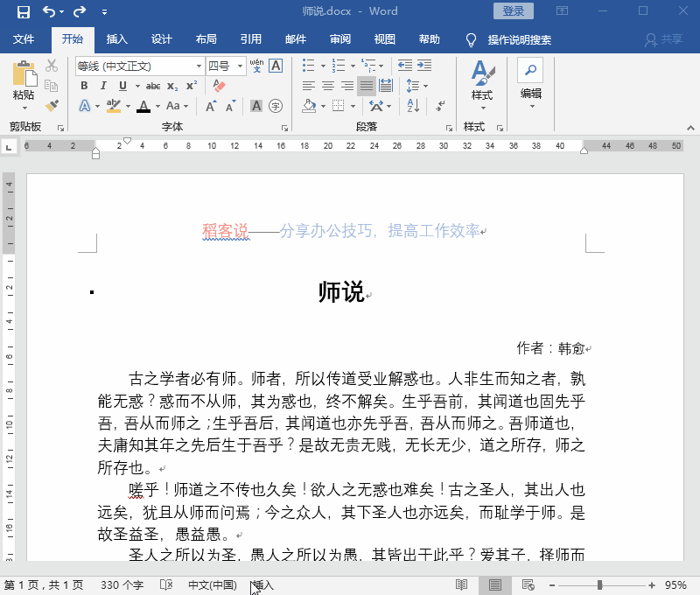
Task: Open the phonetic guide (wén) tool
Action: pyautogui.click(x=256, y=66)
